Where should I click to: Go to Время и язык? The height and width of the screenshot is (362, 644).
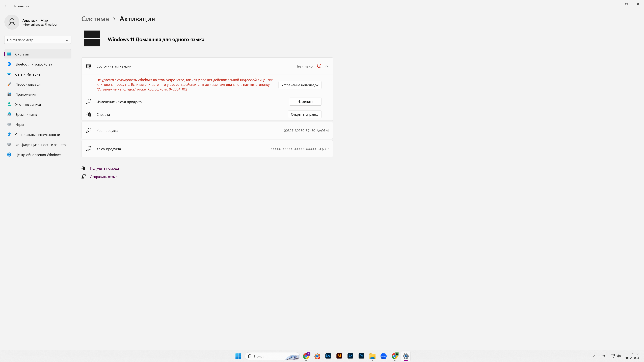[x=38, y=114]
